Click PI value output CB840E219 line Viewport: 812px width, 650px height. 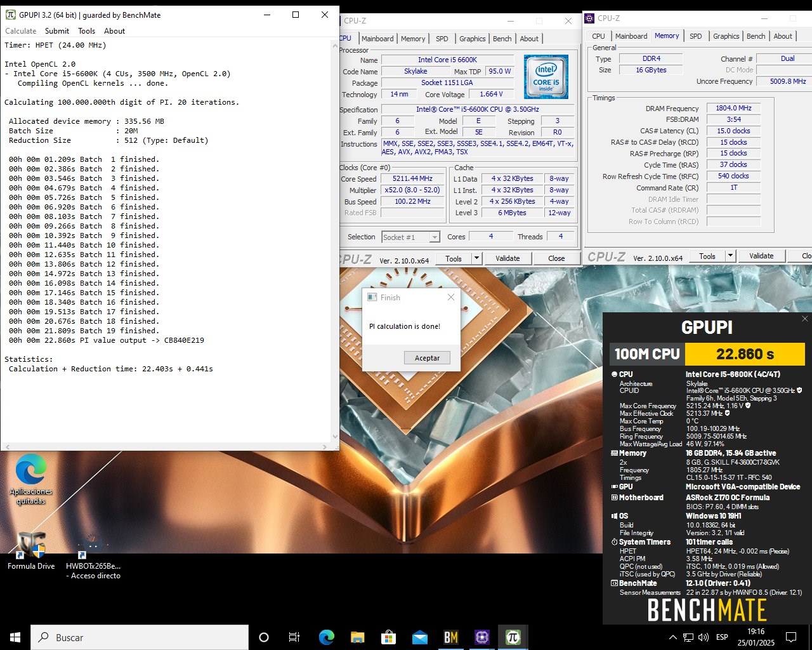pos(107,340)
